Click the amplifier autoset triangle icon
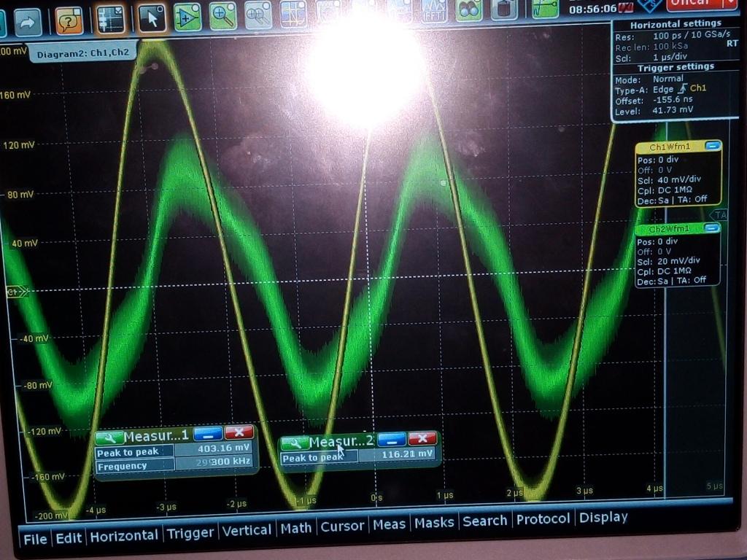Screen dimensions: 747x560 (x=187, y=17)
